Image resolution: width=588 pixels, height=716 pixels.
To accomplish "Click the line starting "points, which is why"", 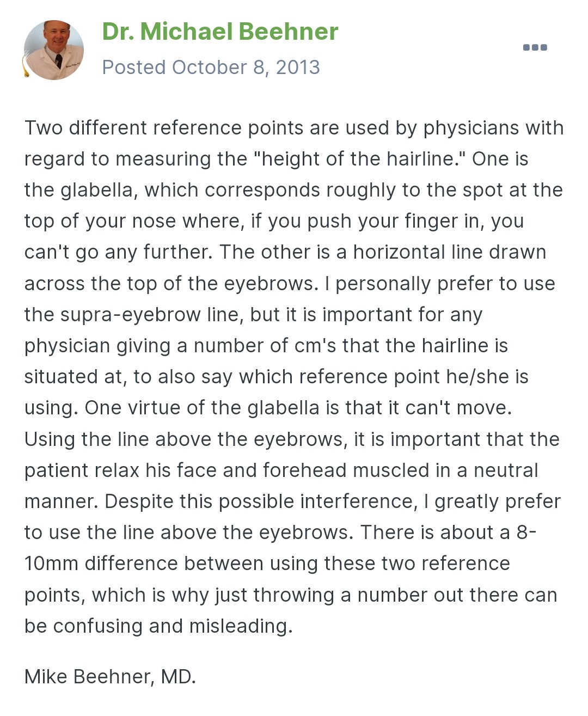I will tap(291, 595).
